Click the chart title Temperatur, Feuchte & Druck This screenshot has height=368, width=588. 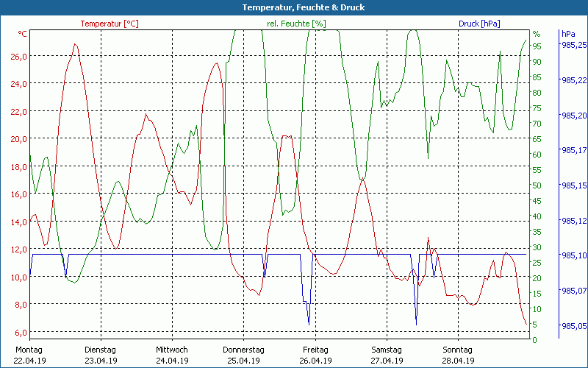point(293,7)
